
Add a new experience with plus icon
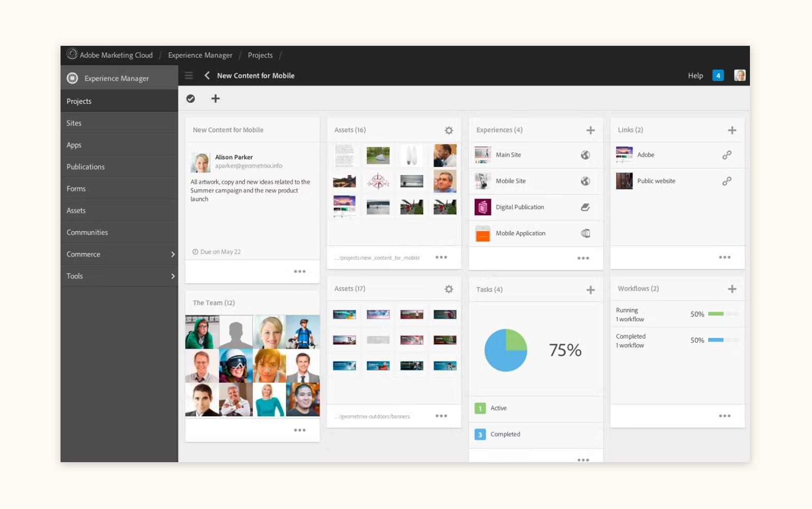[x=590, y=130]
